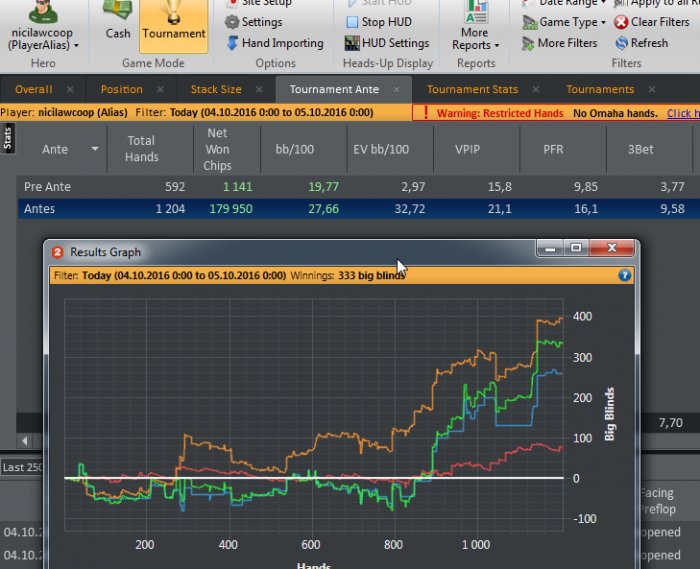Close the Tournament Ante tab
Image resolution: width=700 pixels, height=569 pixels.
click(396, 89)
